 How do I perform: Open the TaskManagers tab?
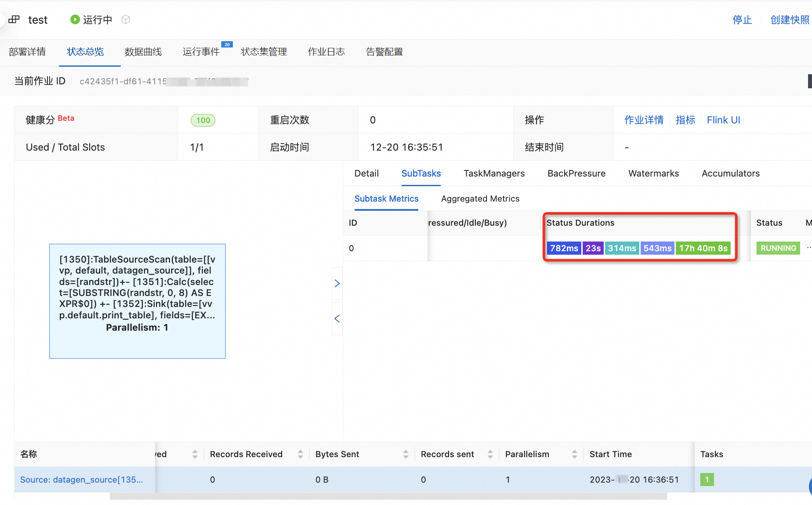(x=494, y=173)
